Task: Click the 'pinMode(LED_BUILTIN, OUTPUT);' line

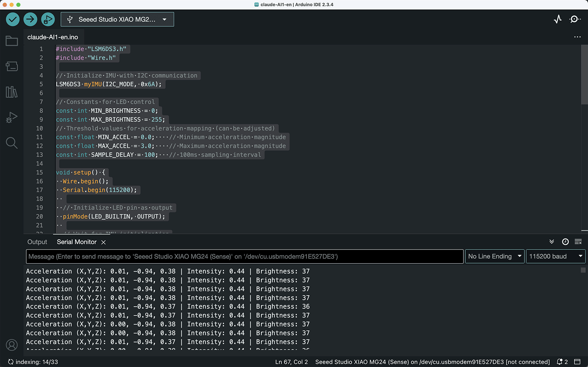Action: click(x=114, y=216)
